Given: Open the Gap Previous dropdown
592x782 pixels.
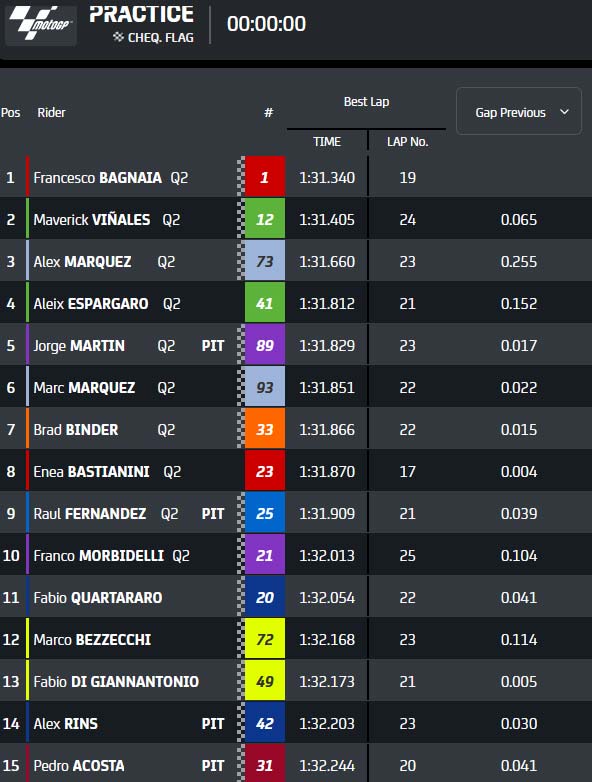Looking at the screenshot, I should click(519, 111).
